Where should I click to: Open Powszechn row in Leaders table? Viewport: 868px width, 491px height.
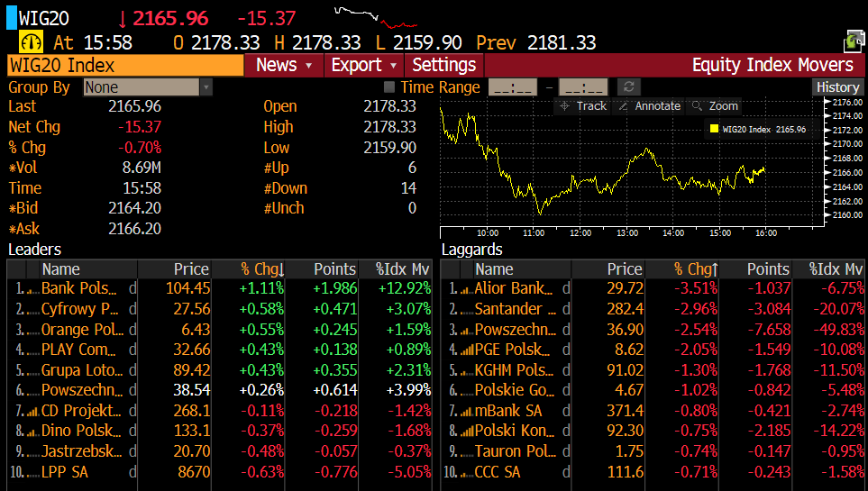220,391
